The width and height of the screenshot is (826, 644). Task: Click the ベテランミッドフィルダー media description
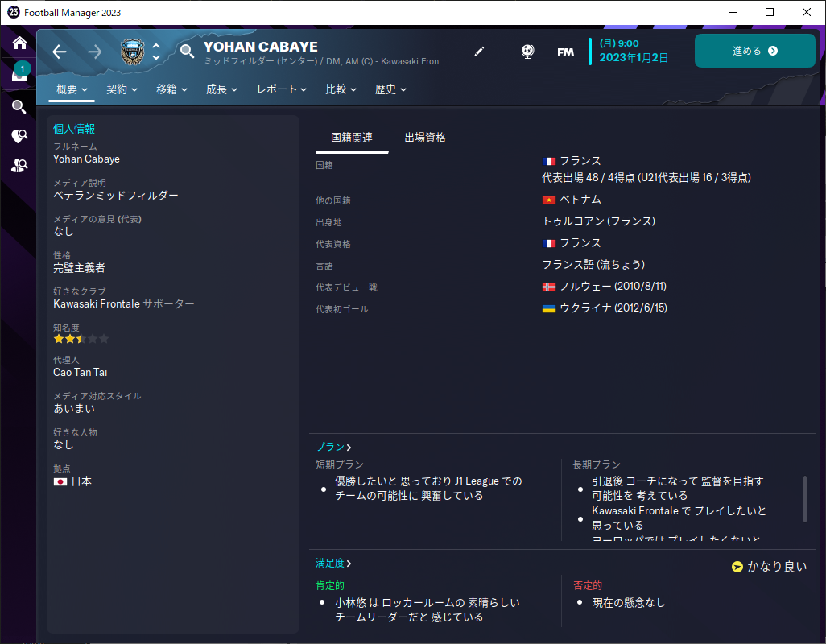115,195
